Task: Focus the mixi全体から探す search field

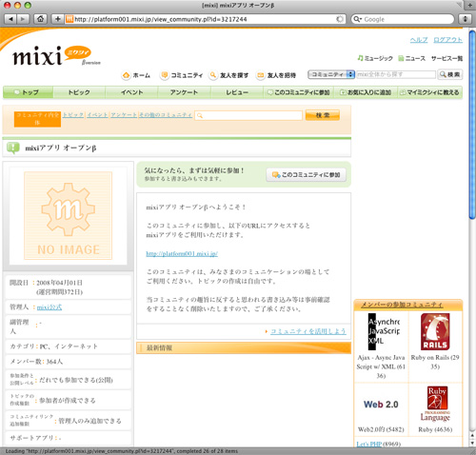Action: (x=396, y=74)
